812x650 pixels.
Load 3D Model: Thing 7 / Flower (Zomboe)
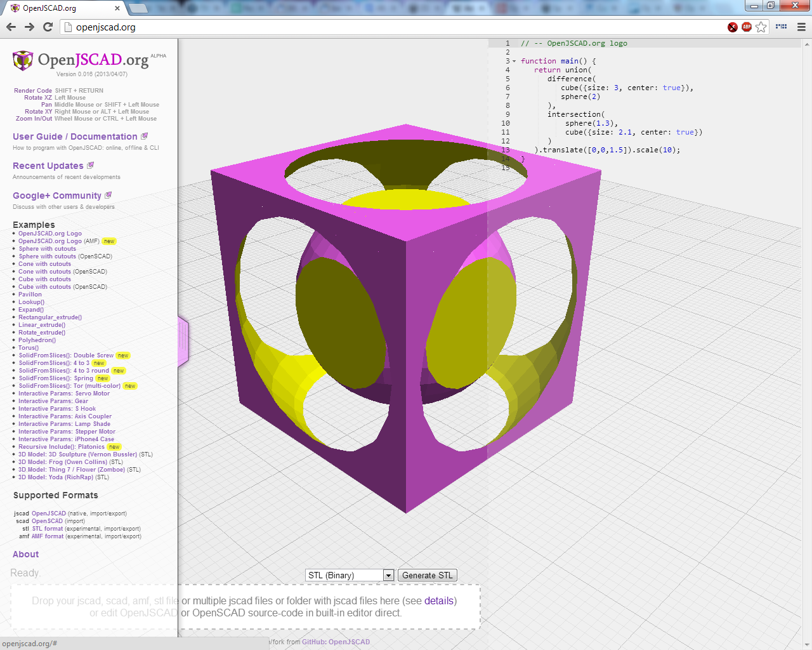(x=72, y=470)
